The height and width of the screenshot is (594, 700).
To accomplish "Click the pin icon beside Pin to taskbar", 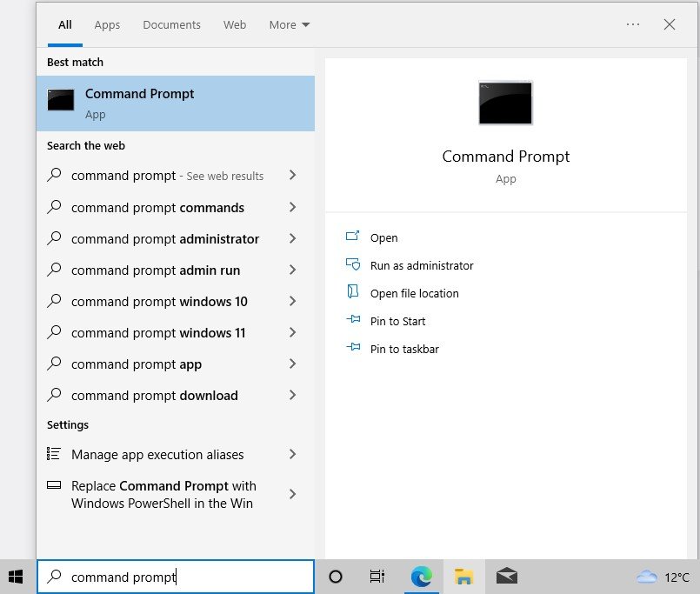I will (x=353, y=347).
